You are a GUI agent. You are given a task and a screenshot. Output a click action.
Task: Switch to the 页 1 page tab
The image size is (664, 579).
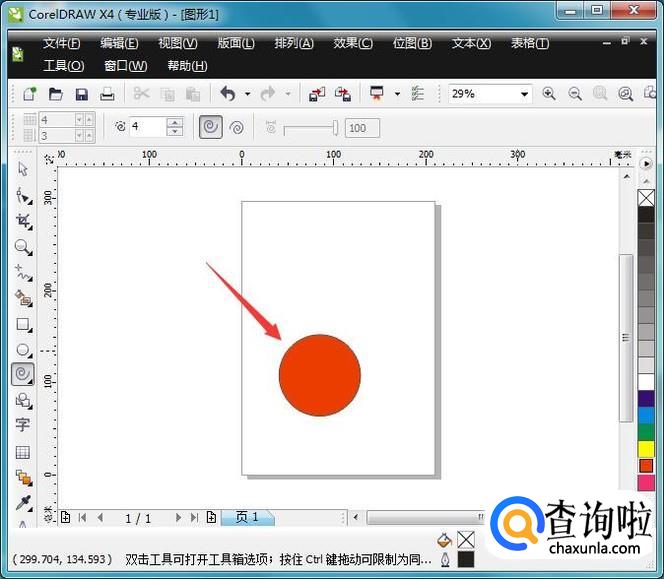(246, 517)
